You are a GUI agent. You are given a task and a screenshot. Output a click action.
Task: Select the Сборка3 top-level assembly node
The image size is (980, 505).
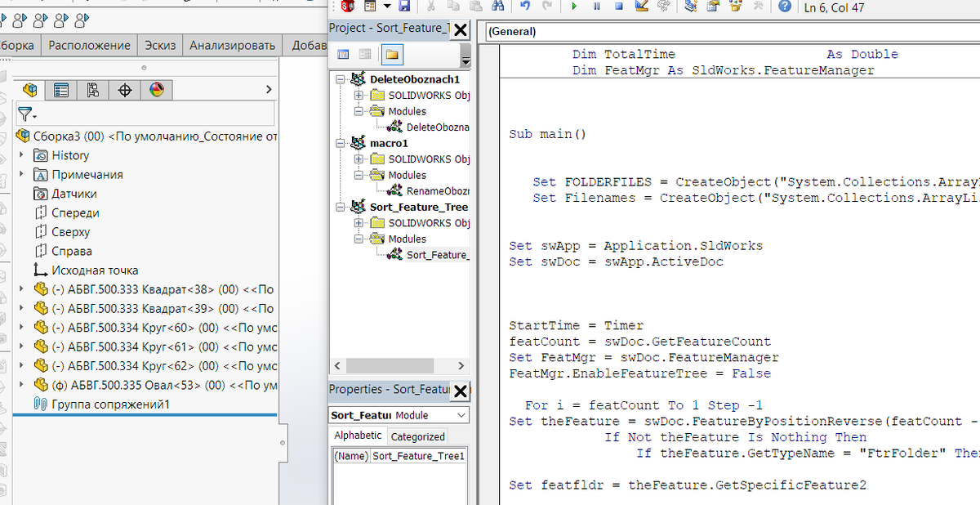pos(147,136)
